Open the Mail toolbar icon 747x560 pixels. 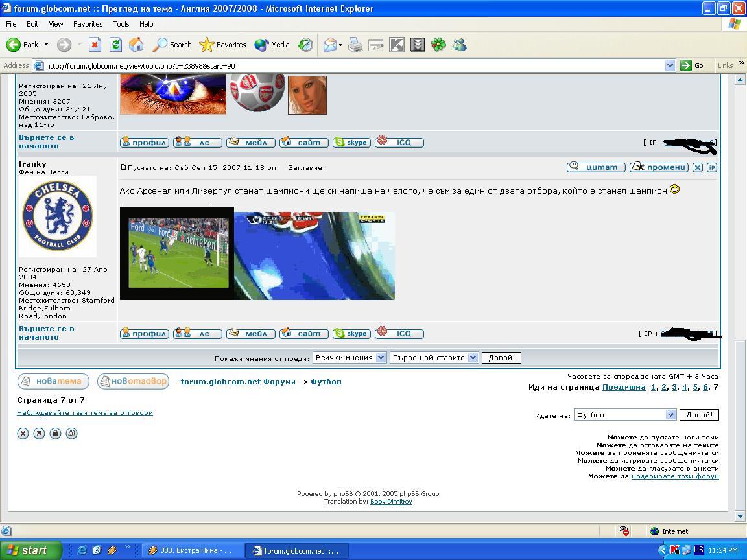[331, 45]
